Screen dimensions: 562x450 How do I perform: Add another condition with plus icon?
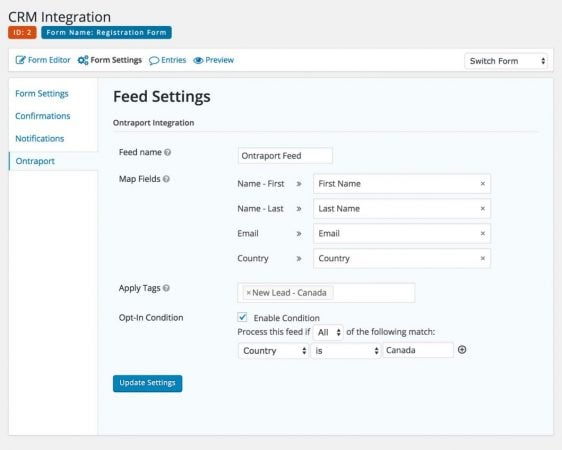coord(462,350)
